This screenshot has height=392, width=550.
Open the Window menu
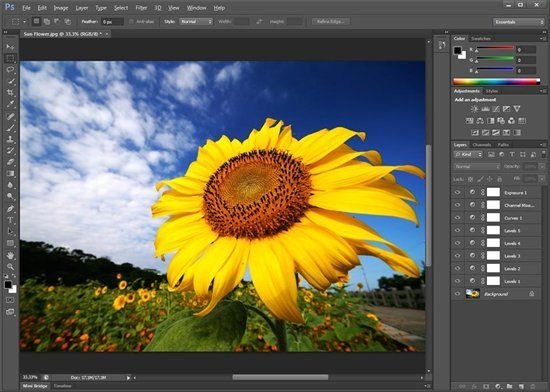pyautogui.click(x=196, y=8)
